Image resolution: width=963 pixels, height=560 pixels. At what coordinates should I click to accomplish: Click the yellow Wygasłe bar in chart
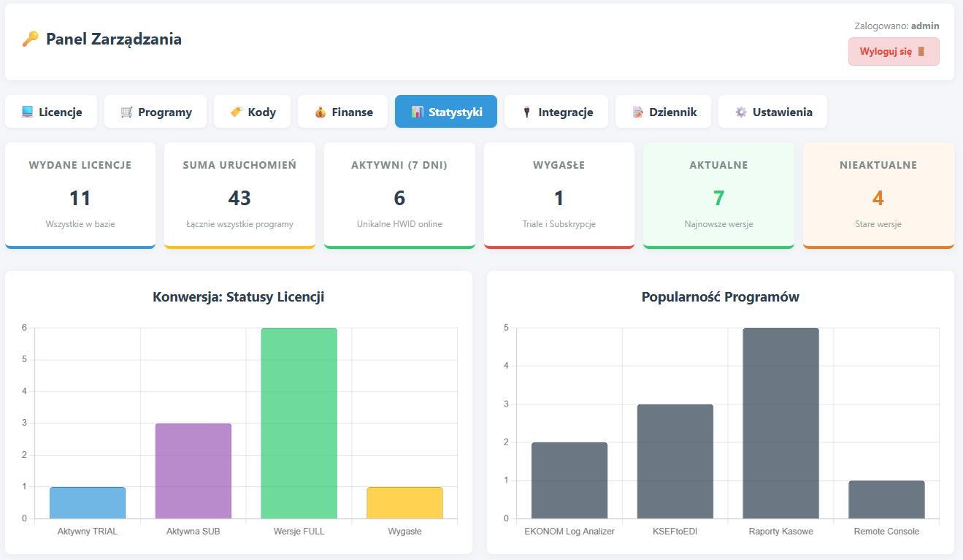click(x=404, y=502)
